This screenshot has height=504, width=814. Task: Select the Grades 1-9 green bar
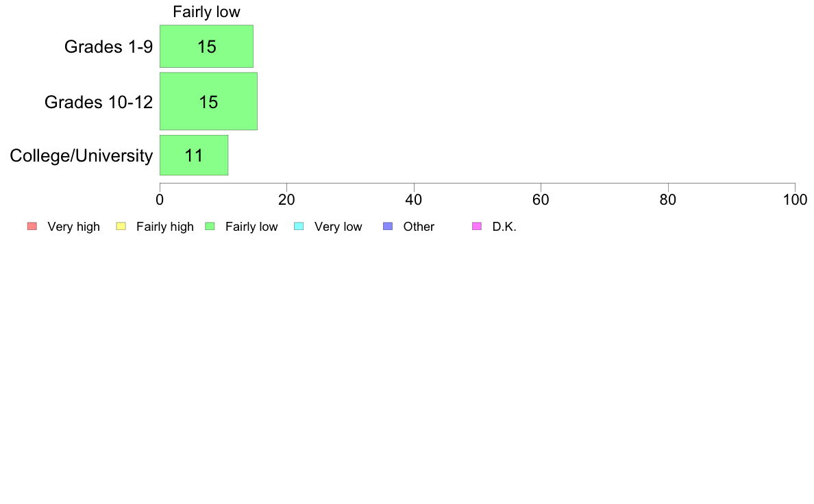(207, 46)
